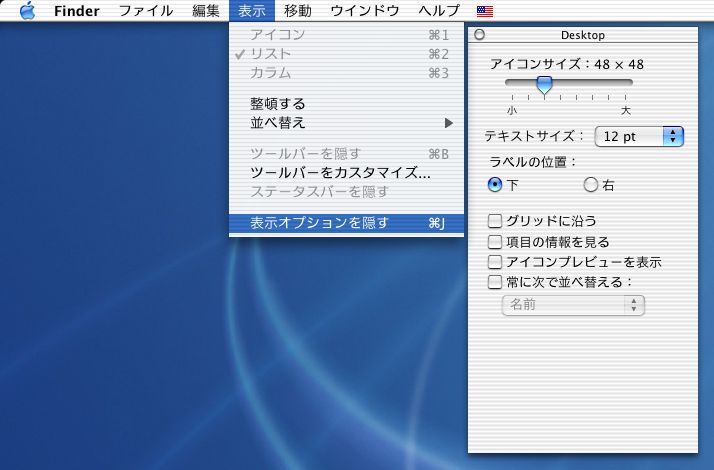Open the 名前 sort order dropdown
Viewport: 714px width, 470px height.
[572, 305]
